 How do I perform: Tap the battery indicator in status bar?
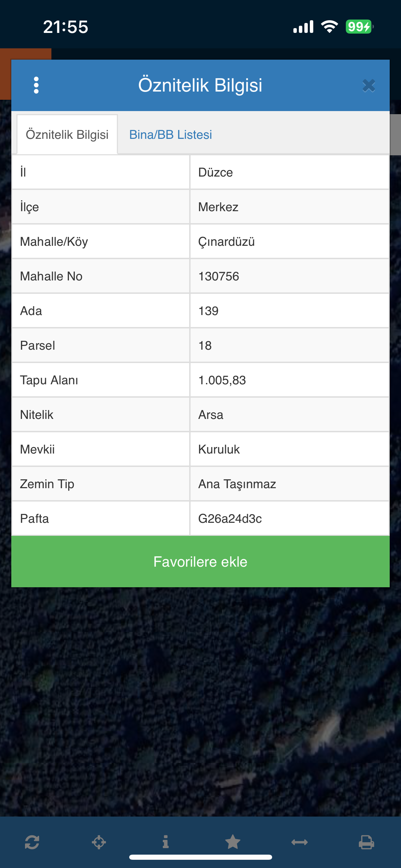click(x=359, y=27)
